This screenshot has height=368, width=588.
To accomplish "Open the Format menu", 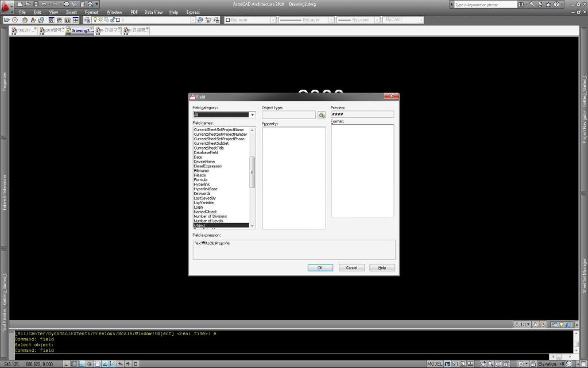I will 91,12.
